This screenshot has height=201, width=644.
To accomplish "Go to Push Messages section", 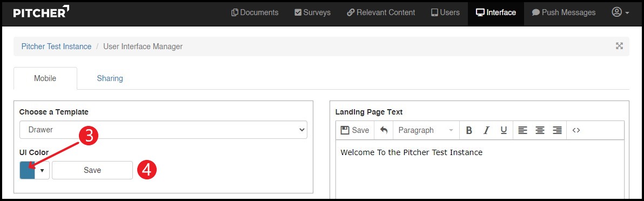I will click(x=563, y=12).
